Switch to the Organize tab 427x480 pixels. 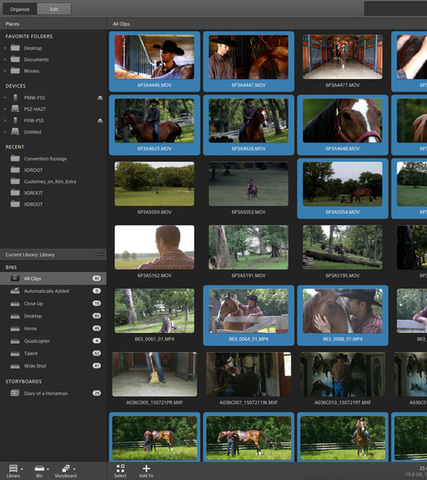coord(20,9)
